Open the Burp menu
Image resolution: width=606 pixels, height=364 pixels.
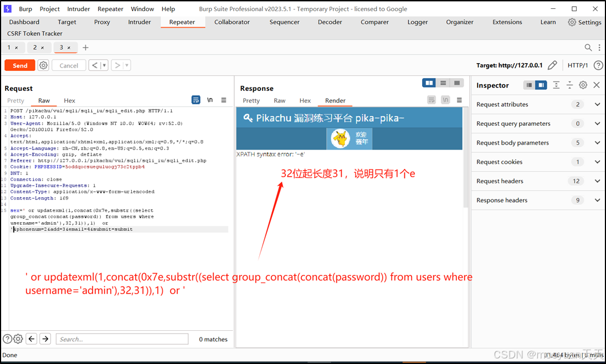coord(25,9)
